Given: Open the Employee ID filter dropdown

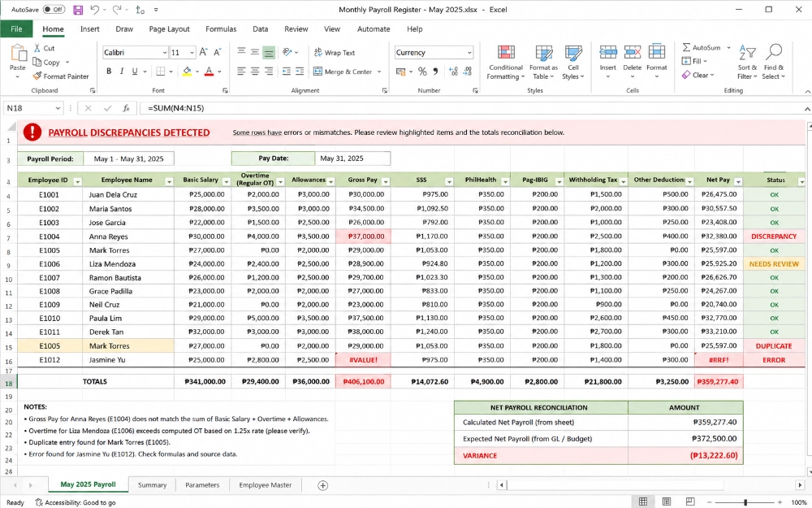Looking at the screenshot, I should [x=78, y=181].
